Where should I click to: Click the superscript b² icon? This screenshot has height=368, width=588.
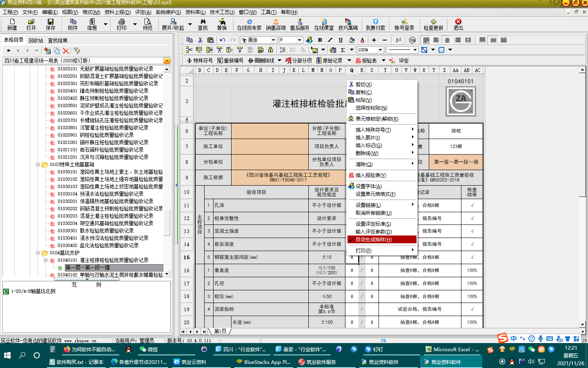pyautogui.click(x=399, y=40)
